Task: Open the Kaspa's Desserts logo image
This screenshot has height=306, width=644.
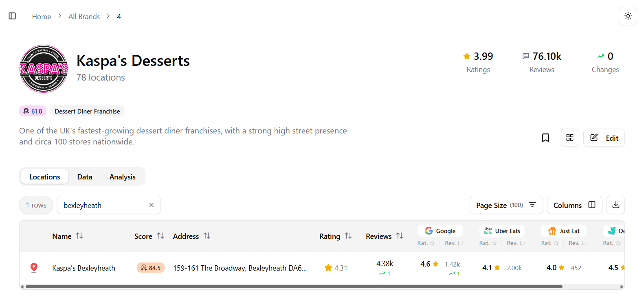Action: pos(44,69)
